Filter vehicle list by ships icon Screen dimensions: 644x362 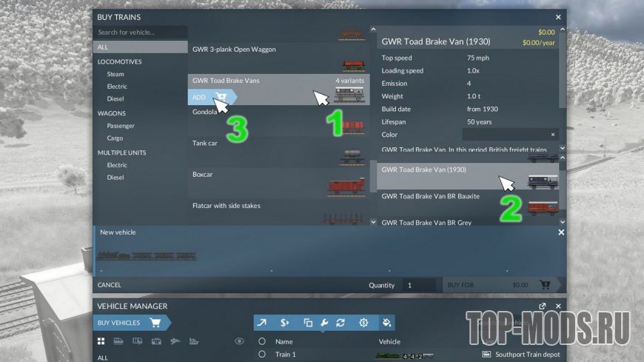(194, 341)
